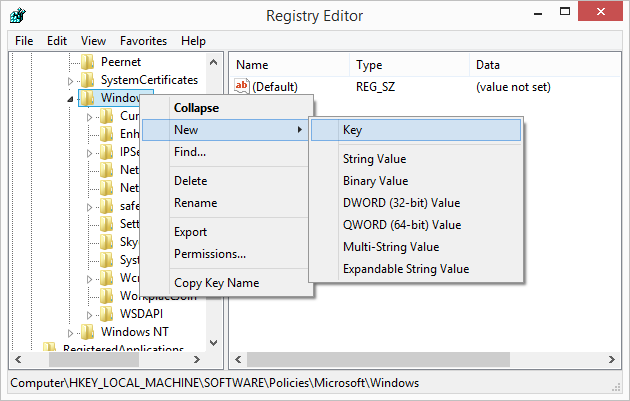
Task: Click folder icon of the Sky key
Action: pyautogui.click(x=106, y=242)
